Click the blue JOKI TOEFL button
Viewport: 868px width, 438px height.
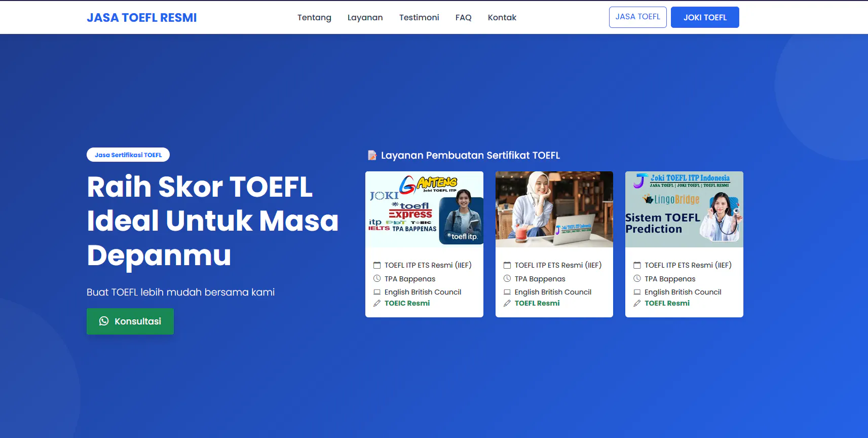[705, 17]
